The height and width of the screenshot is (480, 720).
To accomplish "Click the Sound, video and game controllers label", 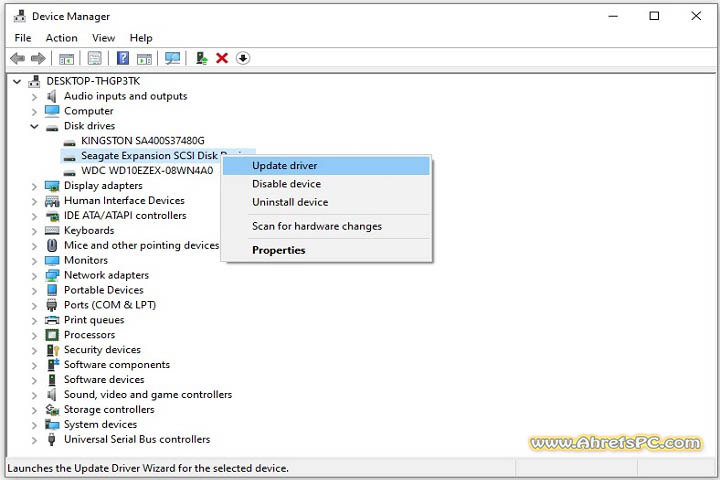I will [148, 395].
